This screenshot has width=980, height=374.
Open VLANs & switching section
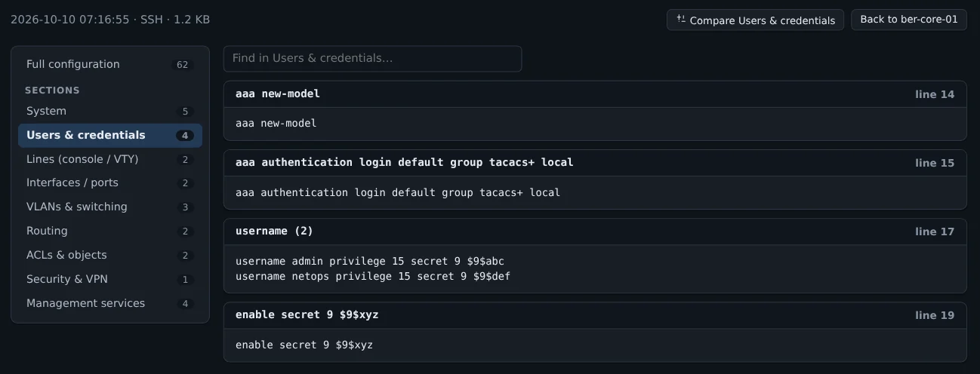click(110, 207)
